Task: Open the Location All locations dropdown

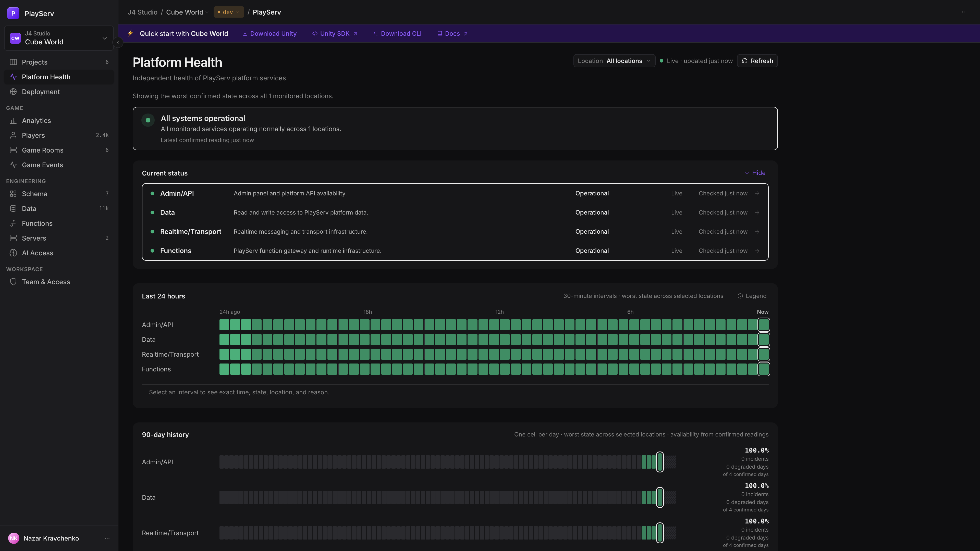Action: pyautogui.click(x=614, y=61)
